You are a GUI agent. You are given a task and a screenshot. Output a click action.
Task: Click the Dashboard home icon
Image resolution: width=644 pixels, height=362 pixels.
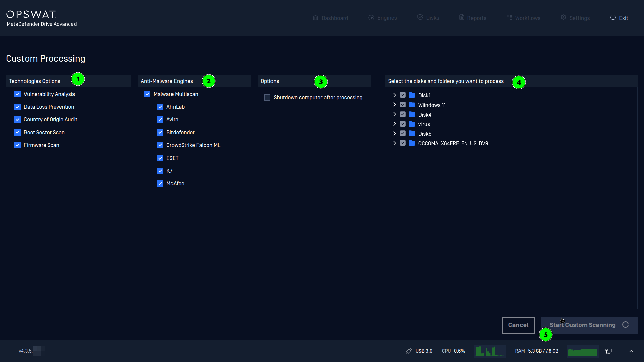tap(315, 18)
